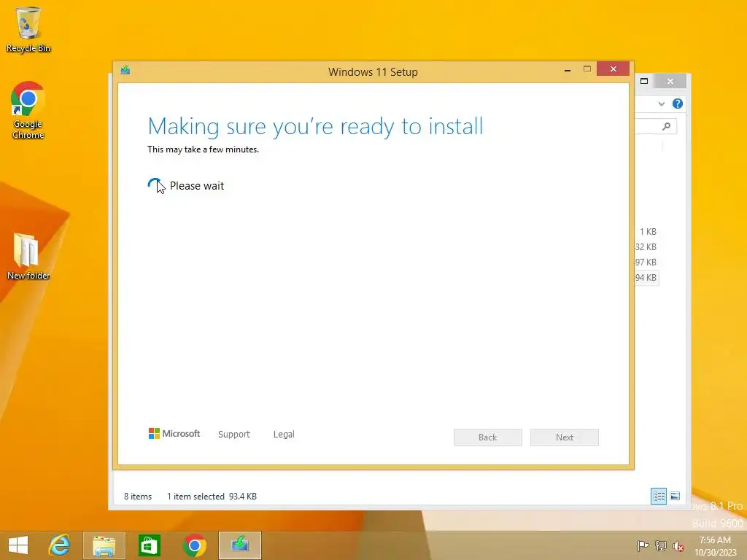Select the 32 KB file row in Explorer
This screenshot has height=560, width=747.
point(646,247)
